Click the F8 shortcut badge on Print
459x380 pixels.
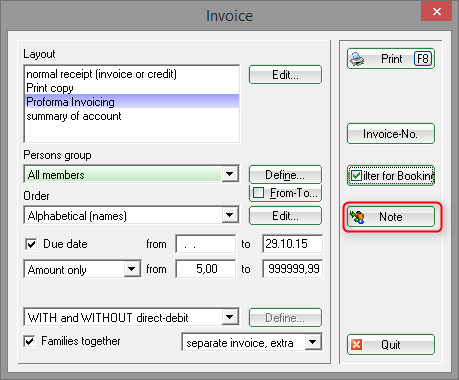pos(423,59)
